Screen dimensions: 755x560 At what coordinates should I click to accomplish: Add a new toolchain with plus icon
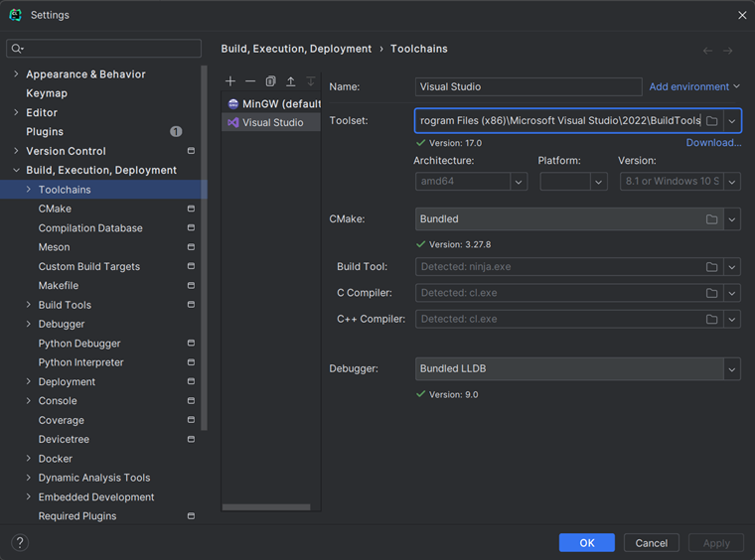(230, 81)
